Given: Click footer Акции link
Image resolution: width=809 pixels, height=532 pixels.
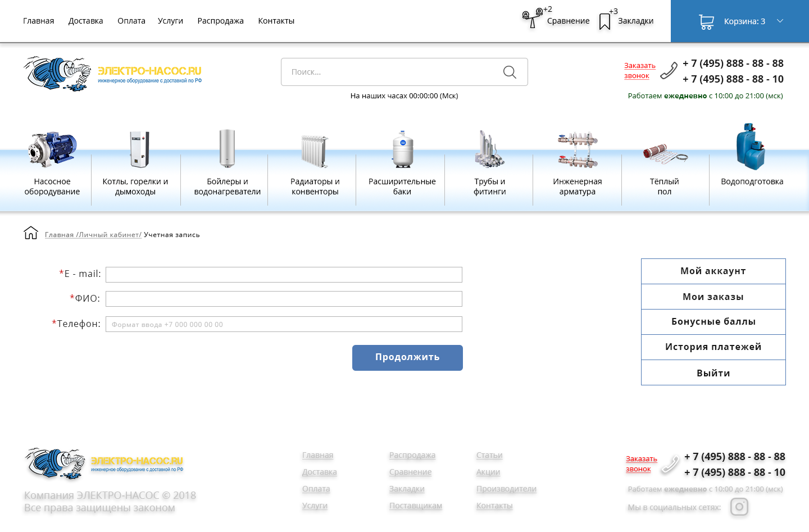Looking at the screenshot, I should [488, 472].
